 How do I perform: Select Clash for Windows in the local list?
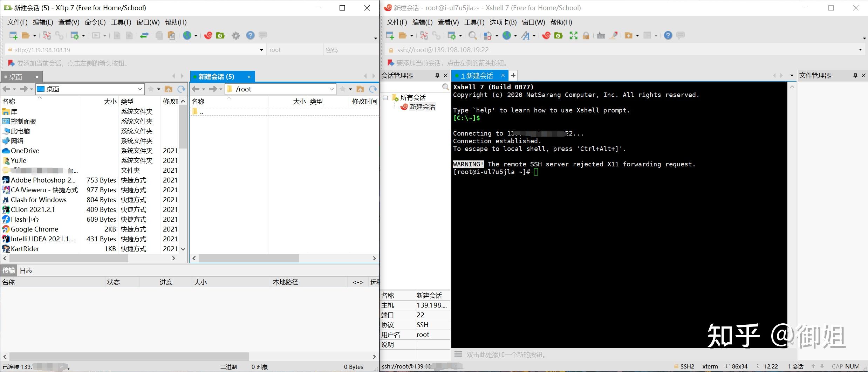(39, 200)
